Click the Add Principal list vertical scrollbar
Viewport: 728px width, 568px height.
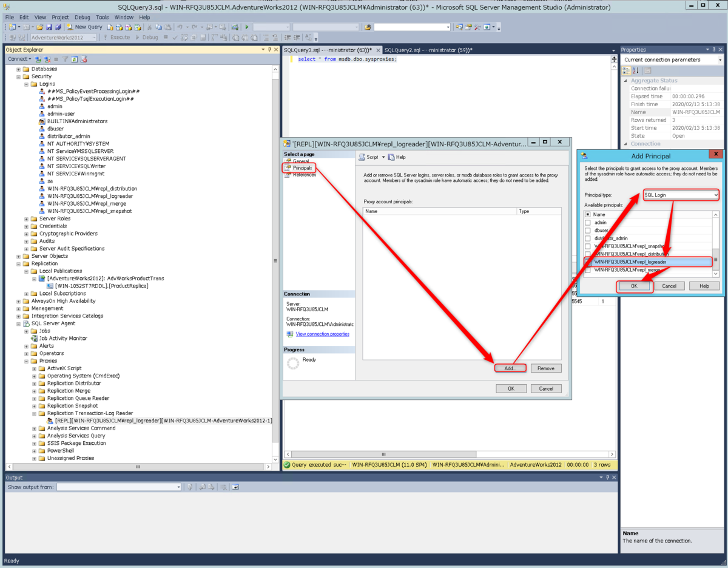coord(716,243)
